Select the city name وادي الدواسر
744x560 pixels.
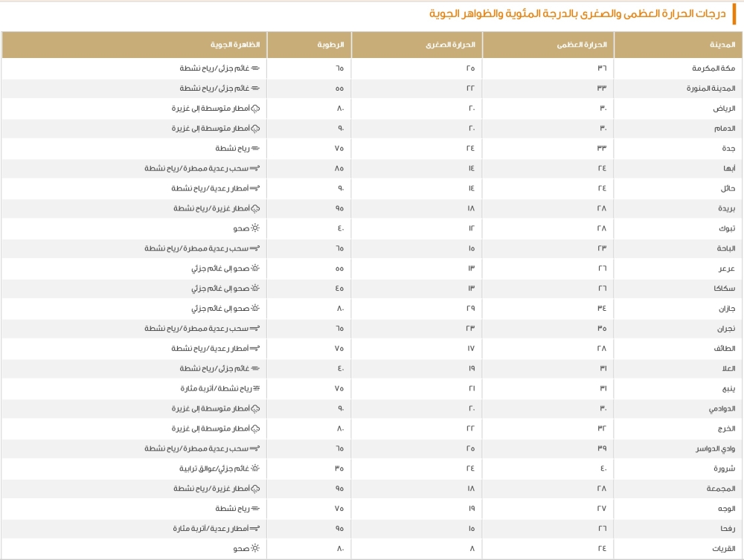pos(717,448)
